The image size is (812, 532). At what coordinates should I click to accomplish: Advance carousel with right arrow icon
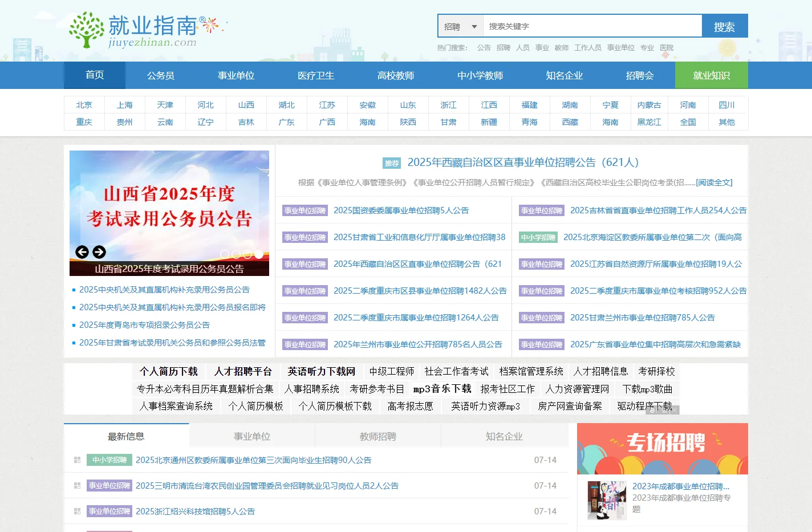pyautogui.click(x=99, y=252)
